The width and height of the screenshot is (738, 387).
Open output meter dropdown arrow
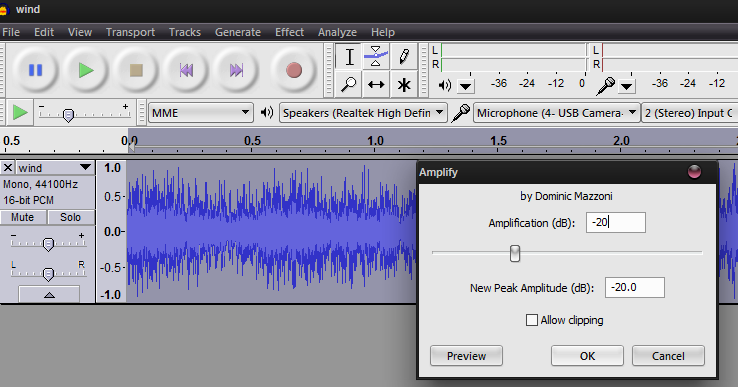pyautogui.click(x=466, y=86)
